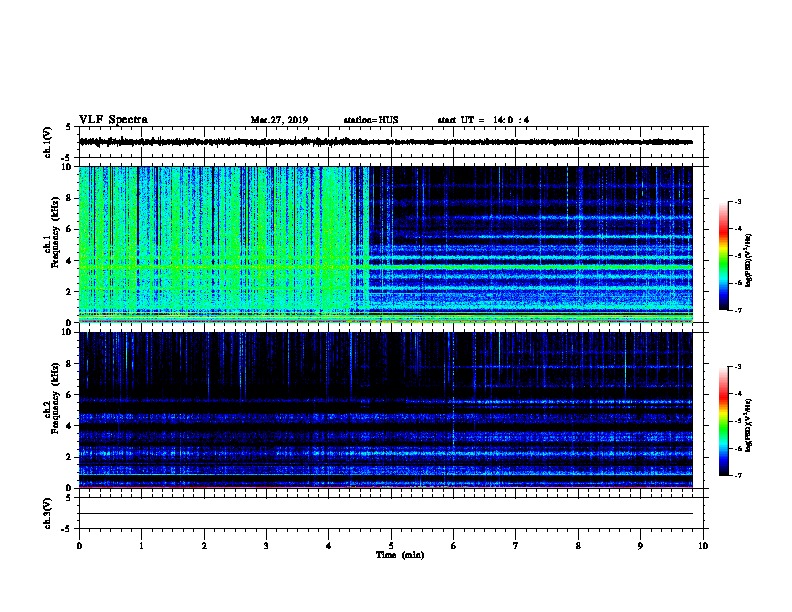The width and height of the screenshot is (792, 612).
Task: Select the "start UT = 14:0 :4" text
Action: tap(483, 120)
